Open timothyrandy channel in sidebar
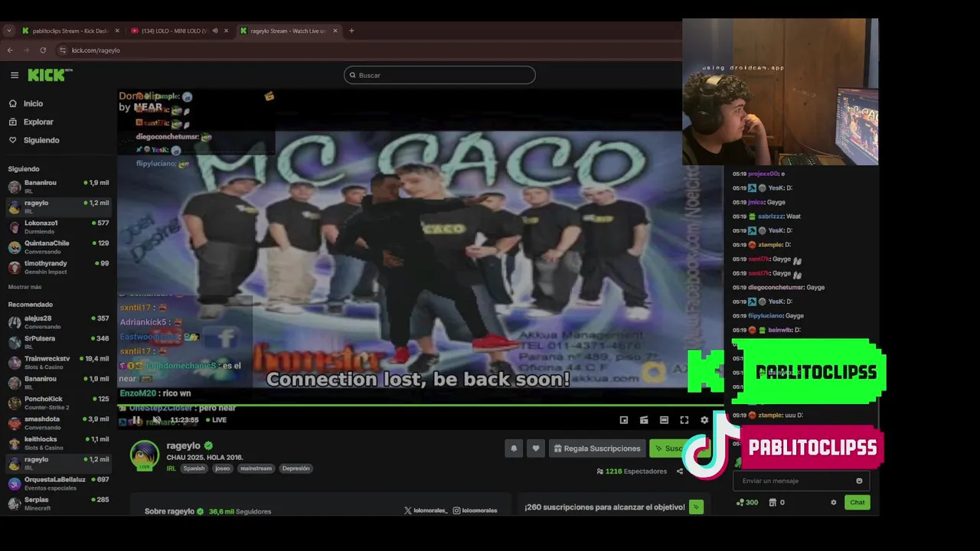 coord(58,267)
